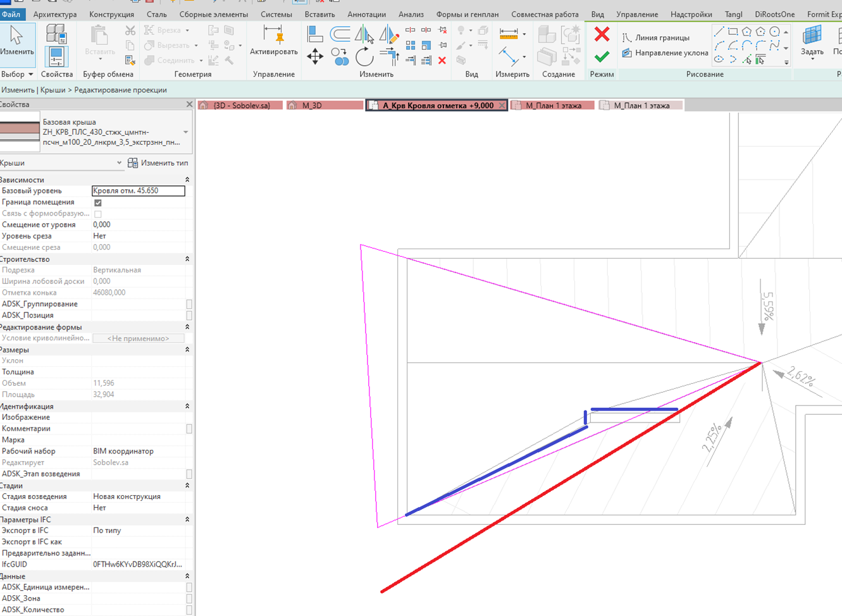Toggle the Граница помещения checkbox
This screenshot has width=842, height=616.
[x=97, y=203]
